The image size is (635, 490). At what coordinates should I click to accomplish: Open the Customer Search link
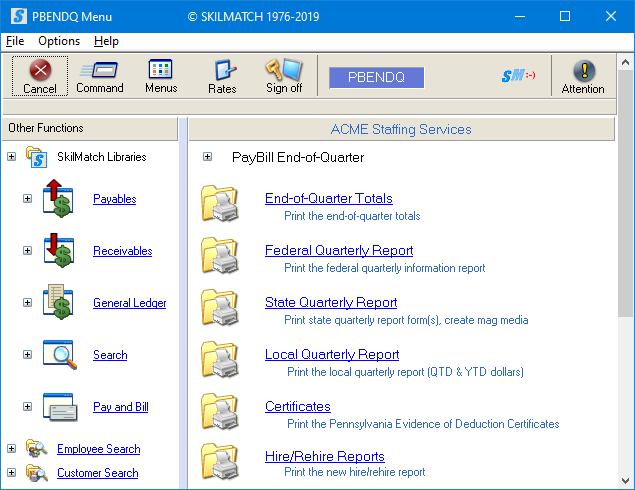pyautogui.click(x=98, y=473)
